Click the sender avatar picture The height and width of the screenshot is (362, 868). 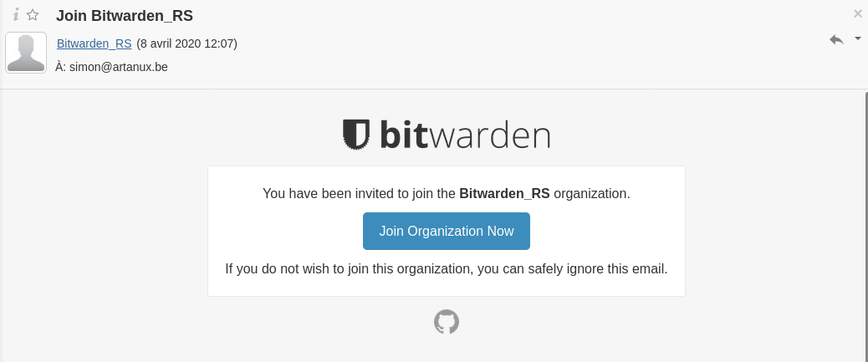point(26,53)
